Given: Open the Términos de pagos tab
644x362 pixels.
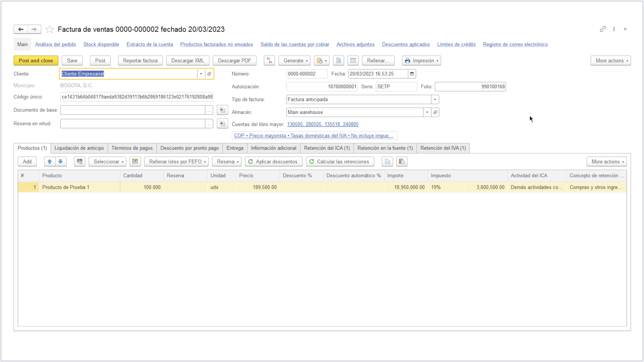Looking at the screenshot, I should click(132, 148).
